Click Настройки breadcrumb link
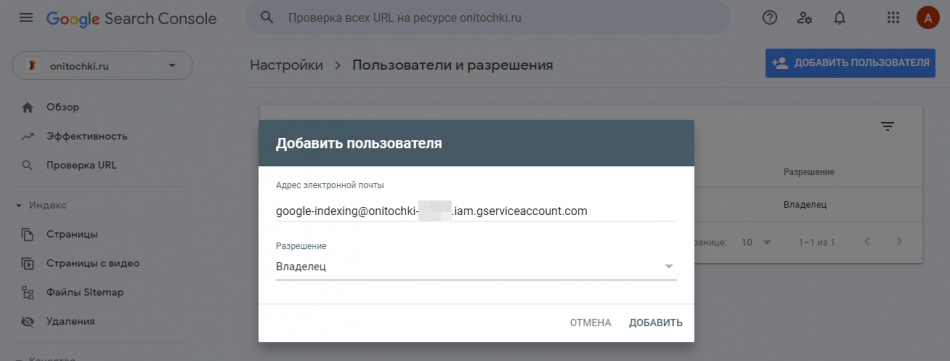Viewport: 950px width, 361px height. coord(287,65)
